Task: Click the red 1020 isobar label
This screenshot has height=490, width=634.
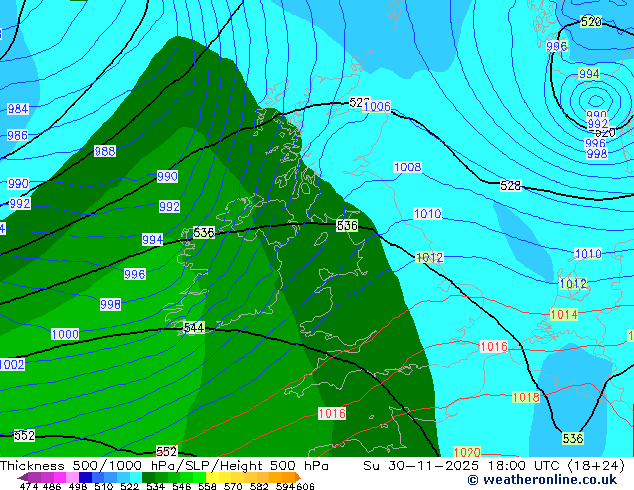Action: point(467,452)
